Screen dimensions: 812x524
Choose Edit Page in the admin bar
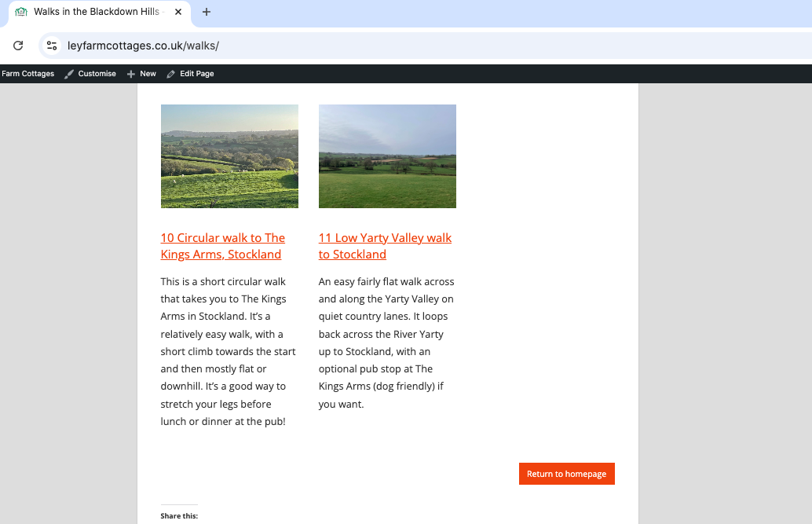pos(196,74)
